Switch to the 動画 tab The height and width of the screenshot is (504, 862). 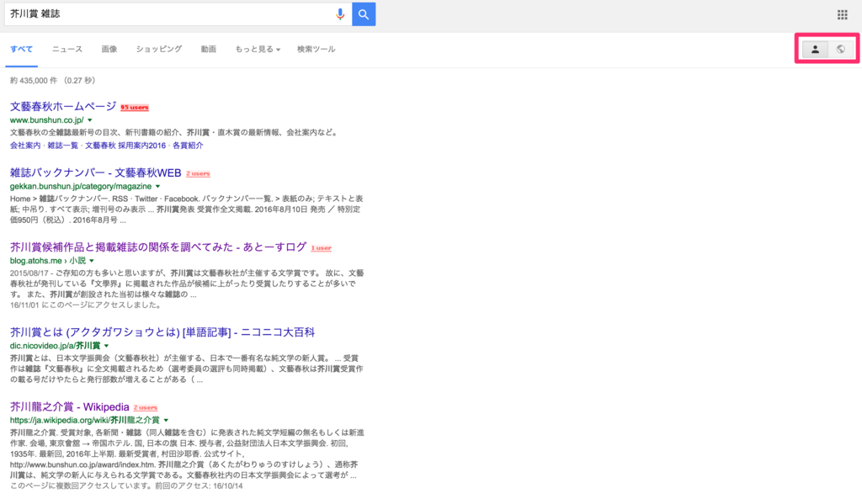click(x=209, y=49)
